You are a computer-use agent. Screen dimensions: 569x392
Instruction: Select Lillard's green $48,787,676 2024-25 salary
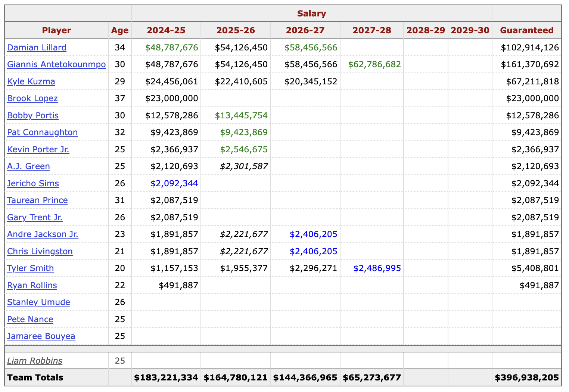point(172,47)
